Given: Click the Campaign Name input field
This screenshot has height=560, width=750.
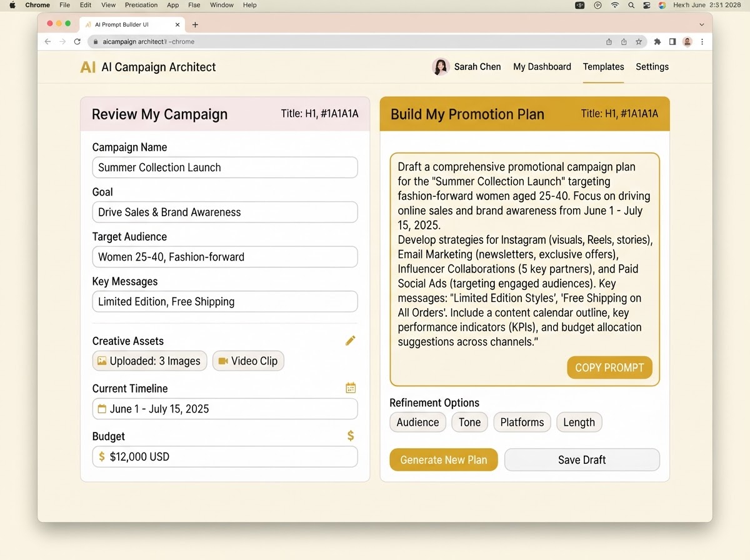Looking at the screenshot, I should point(225,167).
